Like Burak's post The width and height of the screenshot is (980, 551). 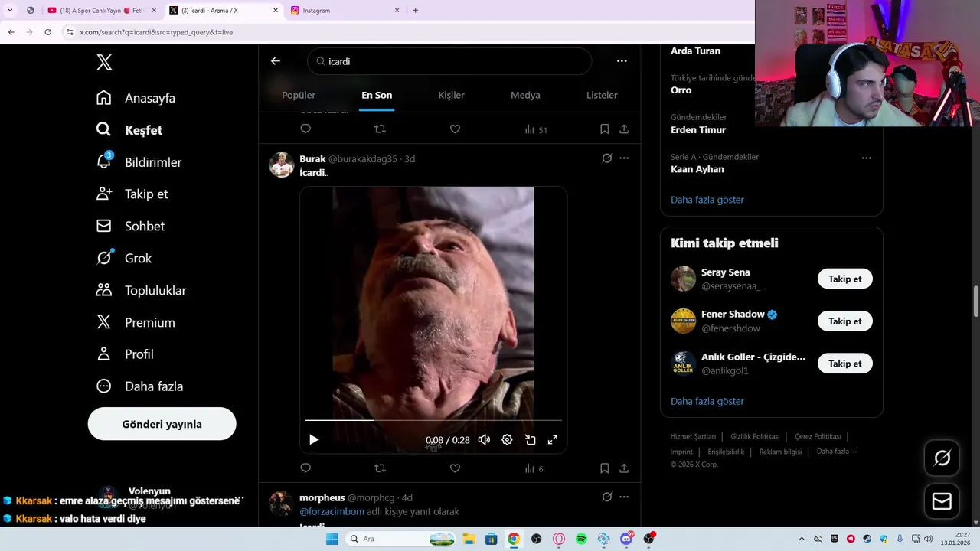pyautogui.click(x=455, y=468)
